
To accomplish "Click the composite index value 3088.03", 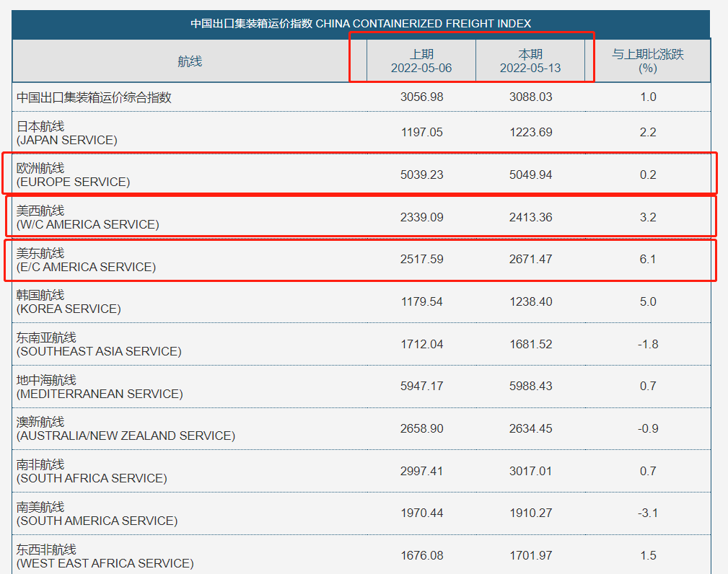I will 531,97.
